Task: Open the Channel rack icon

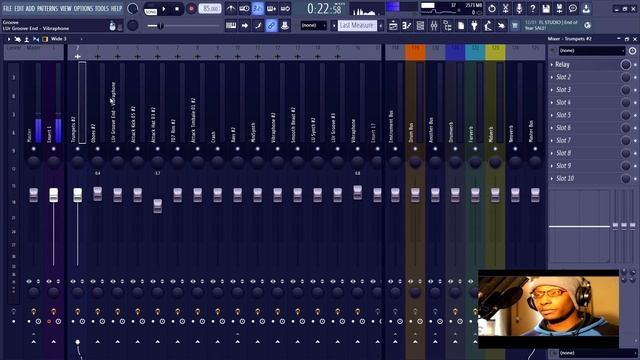Action: coord(420,26)
